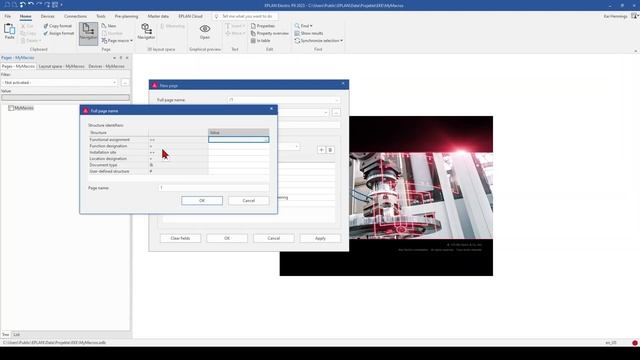The width and height of the screenshot is (640, 360).
Task: Click the plus add icon in New page dialog
Action: 321,150
